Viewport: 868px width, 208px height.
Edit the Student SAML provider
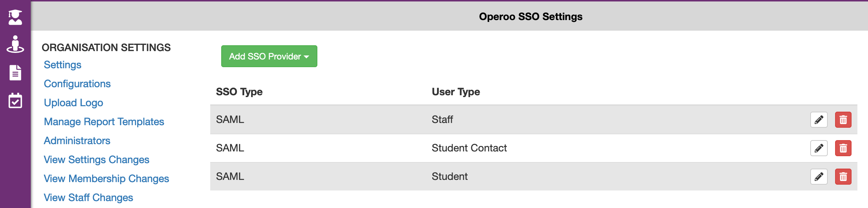coord(819,177)
